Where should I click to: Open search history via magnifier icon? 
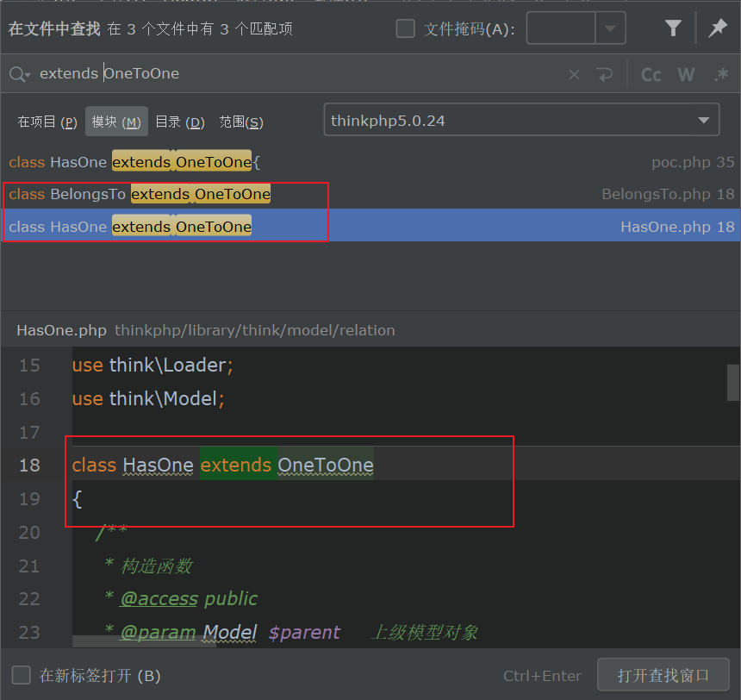pyautogui.click(x=19, y=74)
